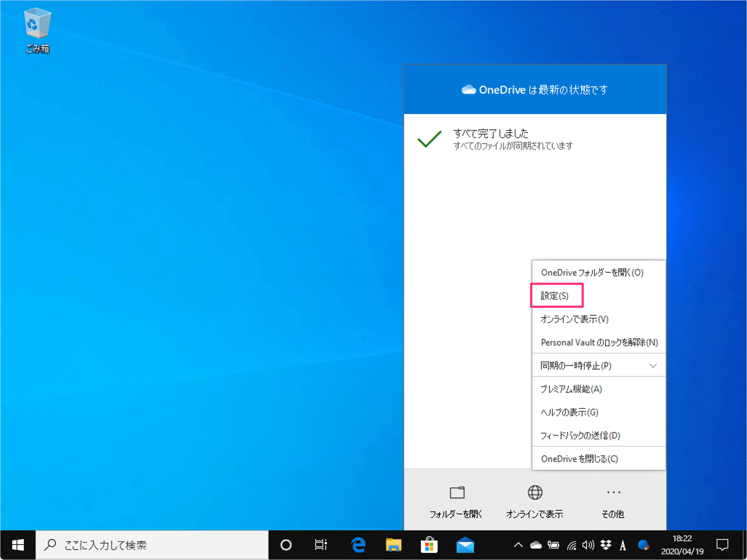
Task: Click the すべて完了しました status text
Action: click(x=490, y=133)
